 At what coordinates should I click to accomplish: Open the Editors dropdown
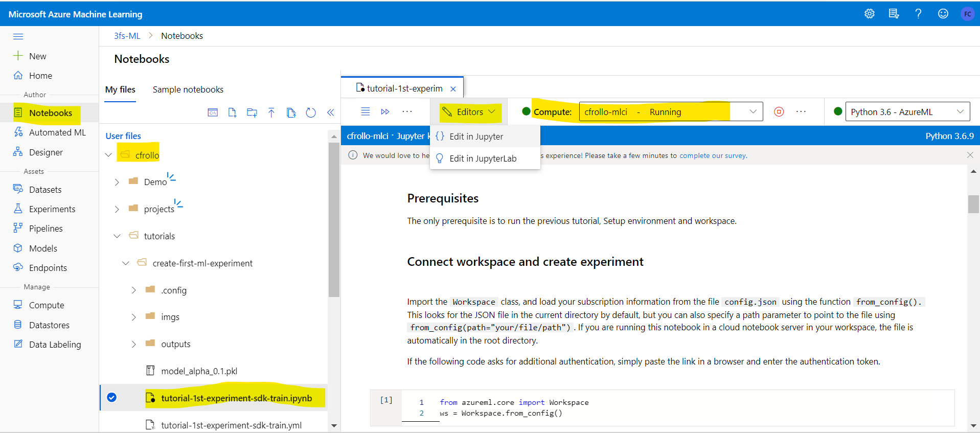pos(469,111)
